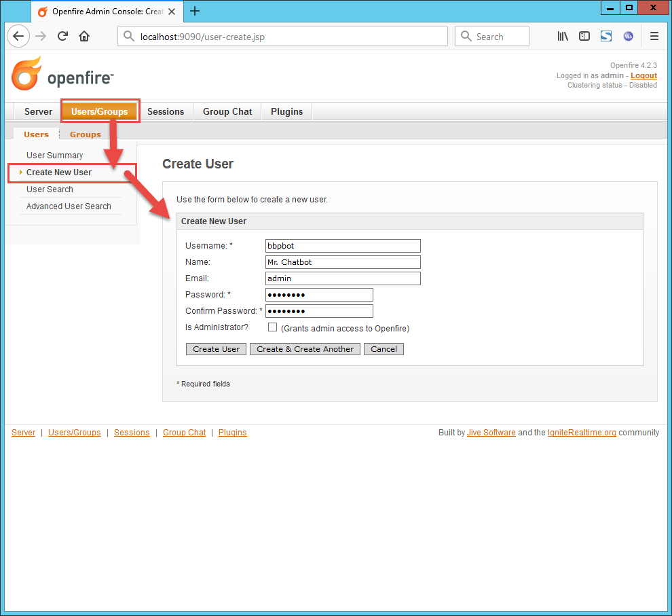Open the Plugins tab
Screen dimensions: 672x616
click(x=286, y=111)
